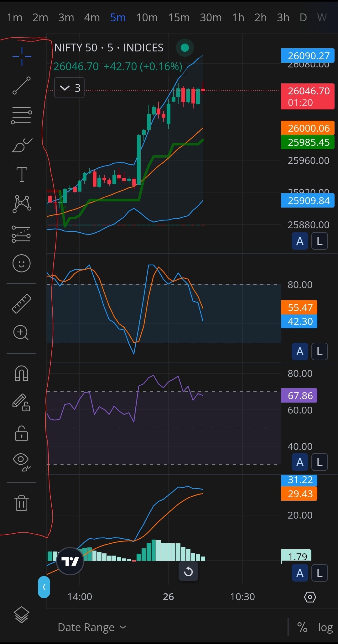Screen dimensions: 338x644
Task: Switch to the 15m timeframe
Action: 179,18
